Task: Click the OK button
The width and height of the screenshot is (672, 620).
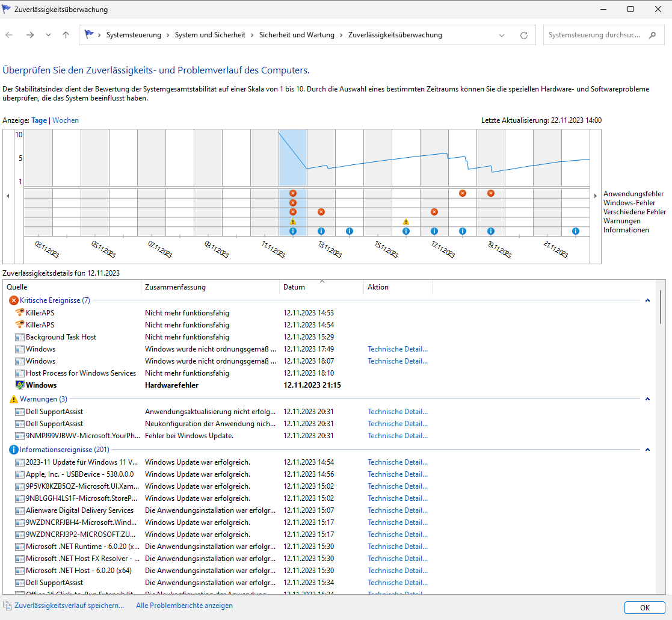Action: (x=644, y=607)
